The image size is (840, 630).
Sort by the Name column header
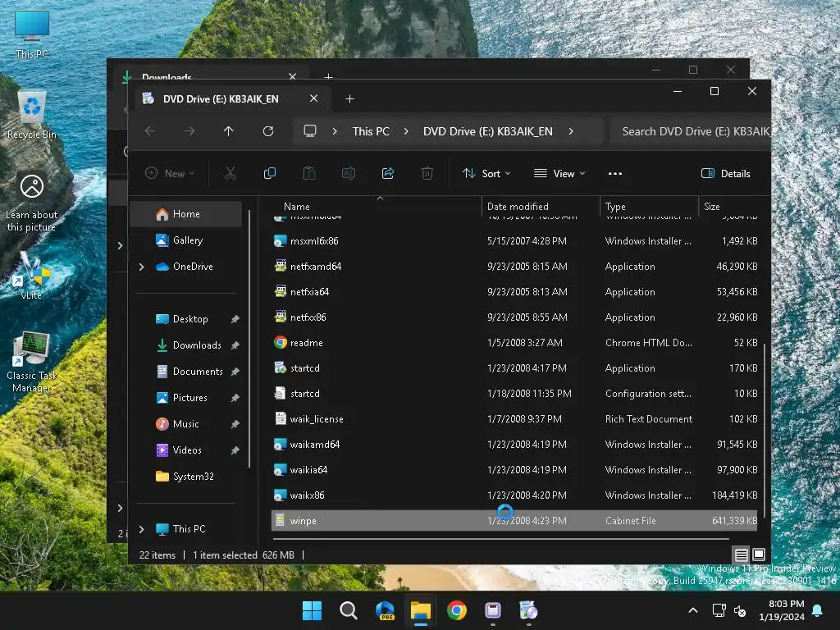coord(297,207)
